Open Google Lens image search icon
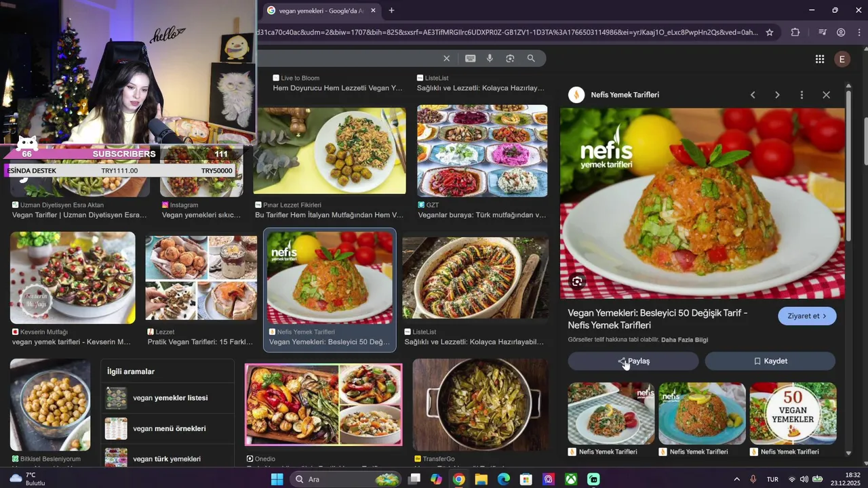Viewport: 868px width, 488px height. click(x=510, y=58)
